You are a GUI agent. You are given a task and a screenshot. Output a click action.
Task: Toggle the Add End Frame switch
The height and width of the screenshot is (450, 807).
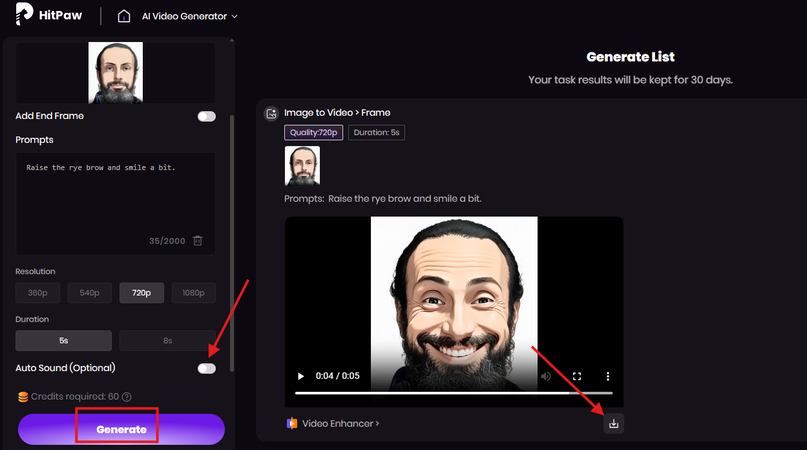tap(206, 116)
